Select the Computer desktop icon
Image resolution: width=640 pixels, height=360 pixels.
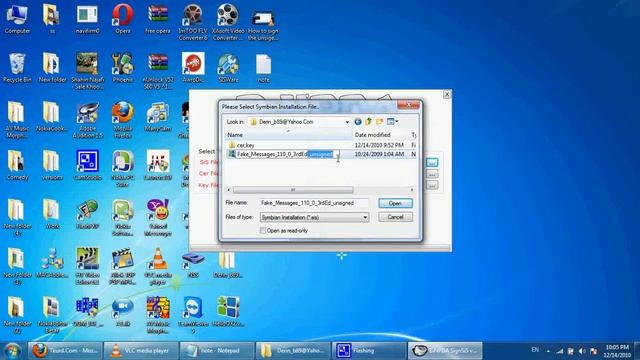point(17,19)
